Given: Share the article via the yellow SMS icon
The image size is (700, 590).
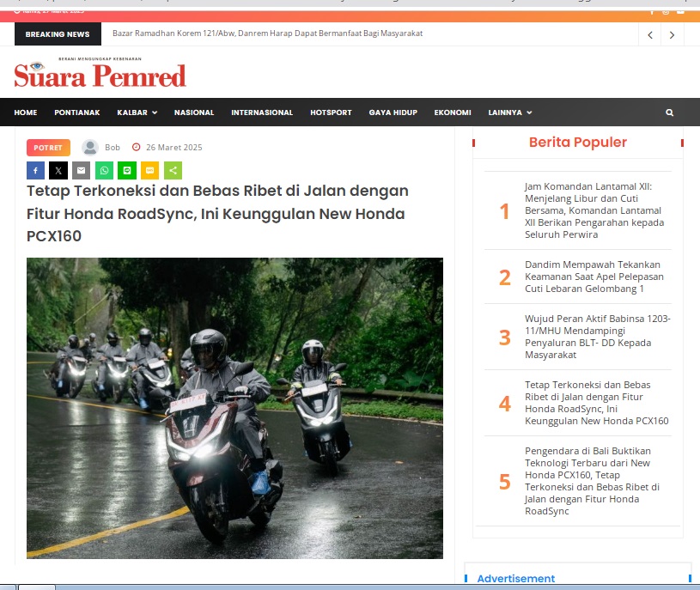Looking at the screenshot, I should 150,171.
